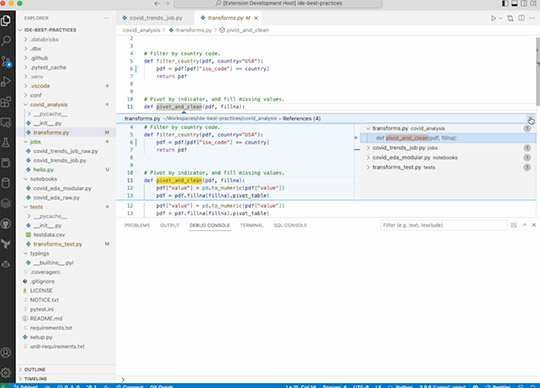
Task: Open the Source Control view
Action: point(6,61)
